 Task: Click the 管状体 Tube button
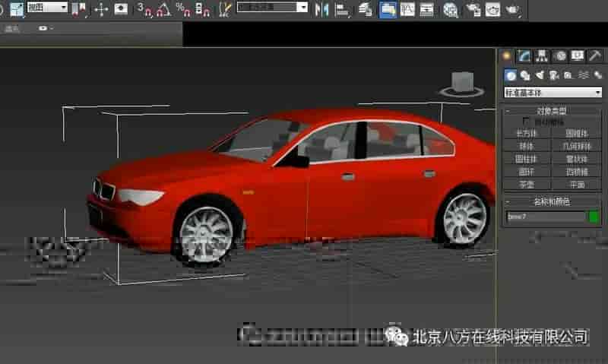pos(577,159)
